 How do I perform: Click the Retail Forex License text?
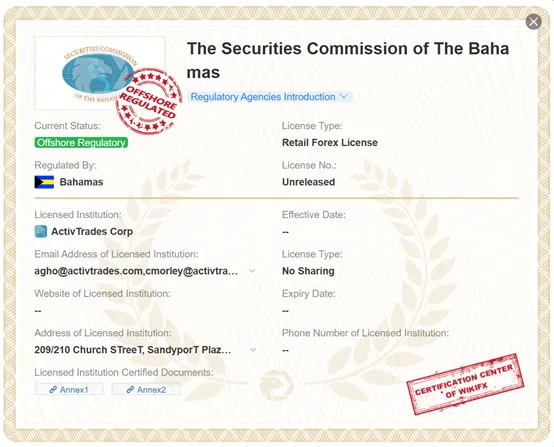point(330,142)
